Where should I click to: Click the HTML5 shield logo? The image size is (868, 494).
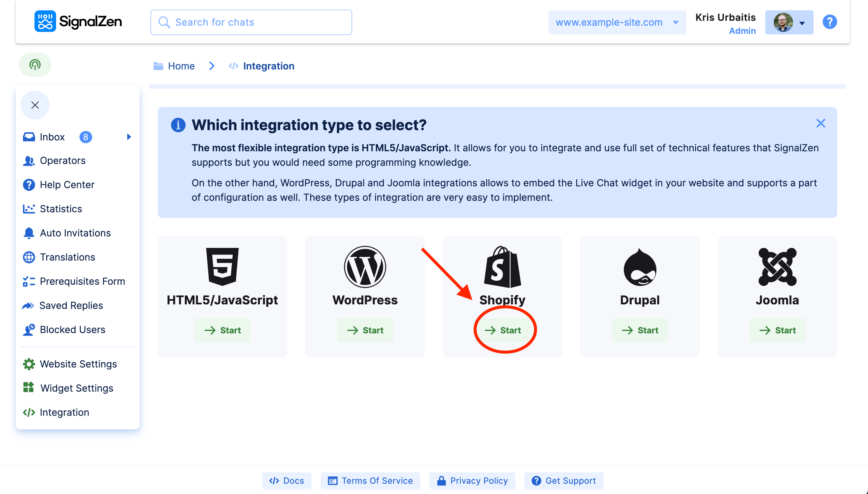[x=222, y=266]
